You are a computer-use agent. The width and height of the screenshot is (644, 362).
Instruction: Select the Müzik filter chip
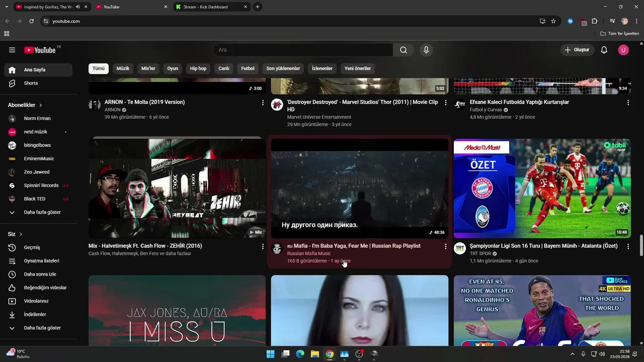tap(123, 68)
